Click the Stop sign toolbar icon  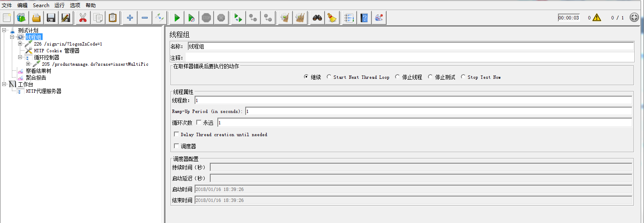pyautogui.click(x=206, y=18)
